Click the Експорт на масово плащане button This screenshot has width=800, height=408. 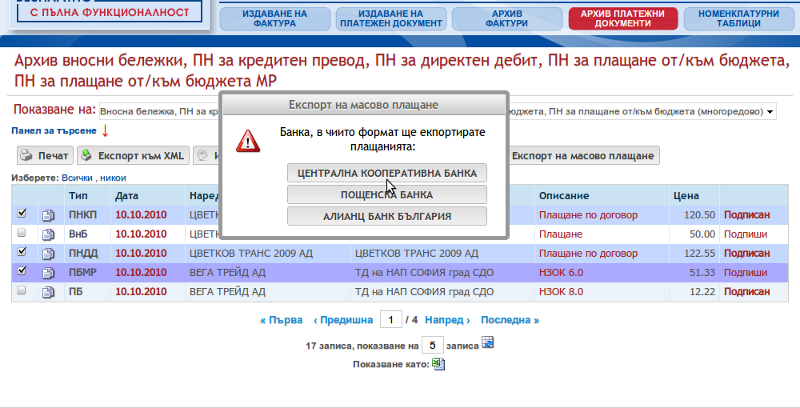pos(583,156)
